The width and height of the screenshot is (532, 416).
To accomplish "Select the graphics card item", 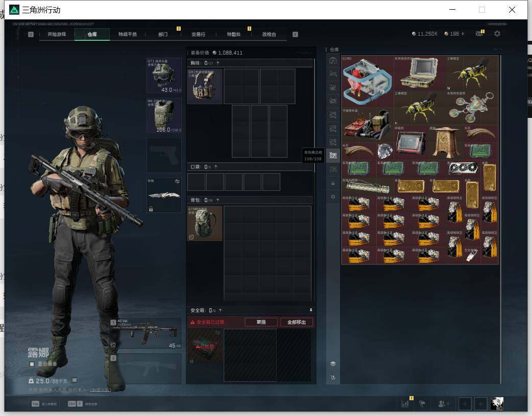I will (x=463, y=168).
